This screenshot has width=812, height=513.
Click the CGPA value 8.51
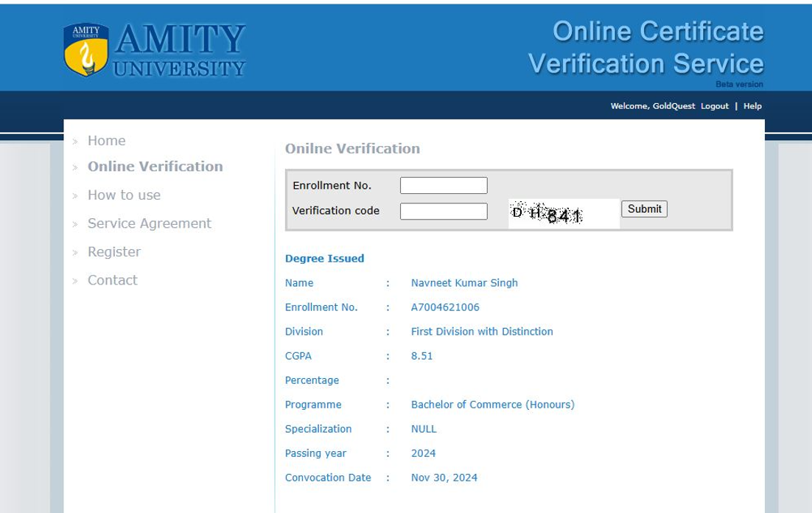coord(422,356)
